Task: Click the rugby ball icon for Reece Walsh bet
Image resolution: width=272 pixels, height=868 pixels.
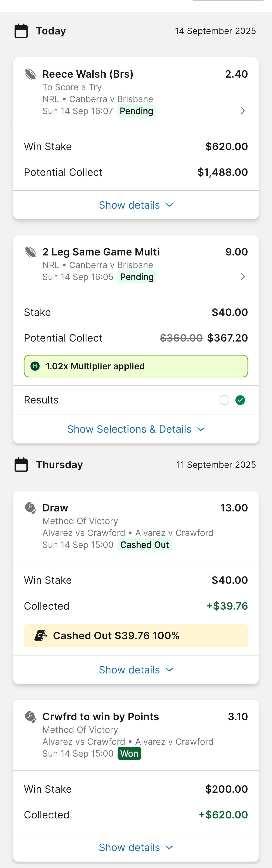Action: 31,74
